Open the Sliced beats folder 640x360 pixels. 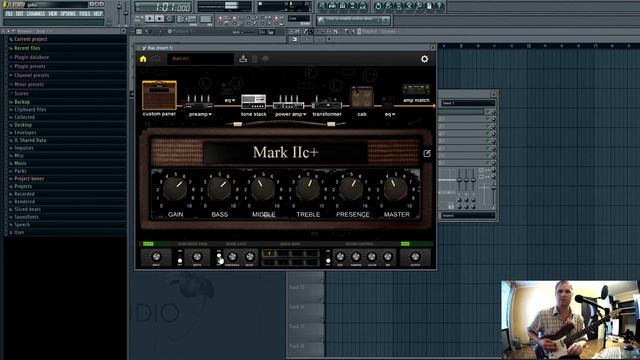point(27,209)
